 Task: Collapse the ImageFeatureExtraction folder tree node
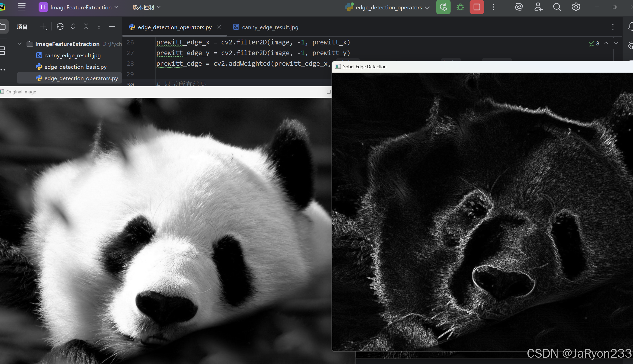pos(20,44)
